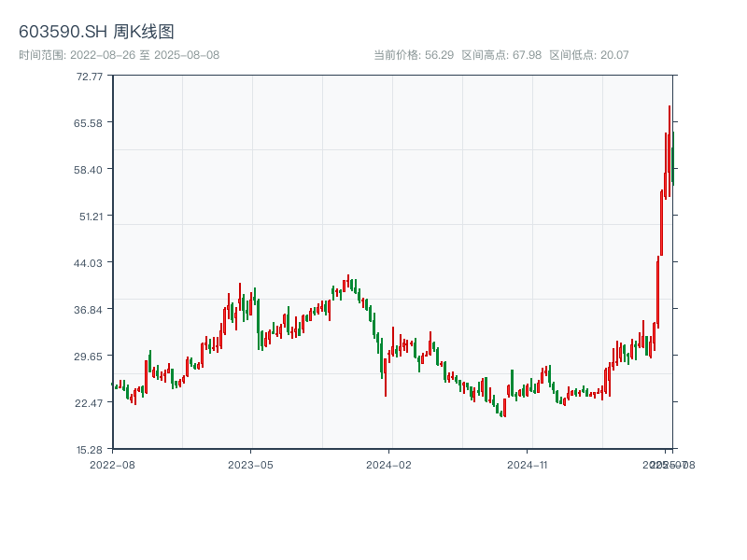This screenshot has width=747, height=560.
Task: Click the chart title 603590.SH 周K线图
Action: [96, 32]
